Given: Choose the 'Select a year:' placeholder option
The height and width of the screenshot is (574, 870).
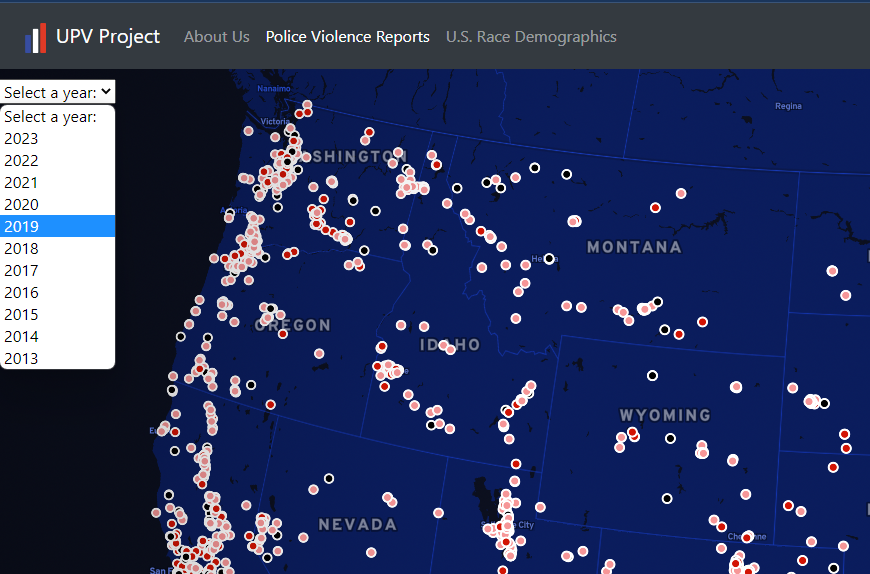Looking at the screenshot, I should point(58,116).
